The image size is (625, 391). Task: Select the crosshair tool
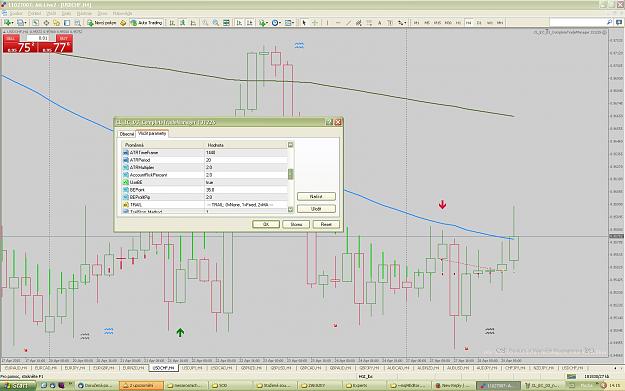point(315,23)
